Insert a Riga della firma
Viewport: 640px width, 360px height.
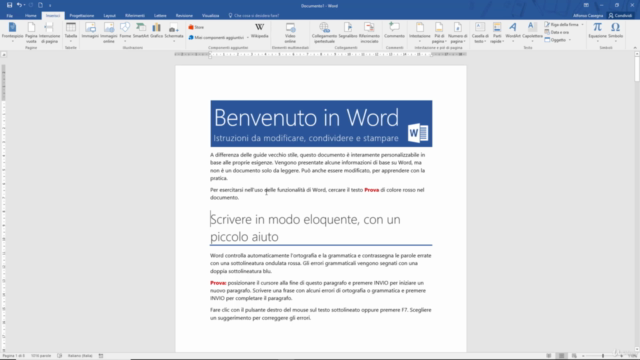563,24
